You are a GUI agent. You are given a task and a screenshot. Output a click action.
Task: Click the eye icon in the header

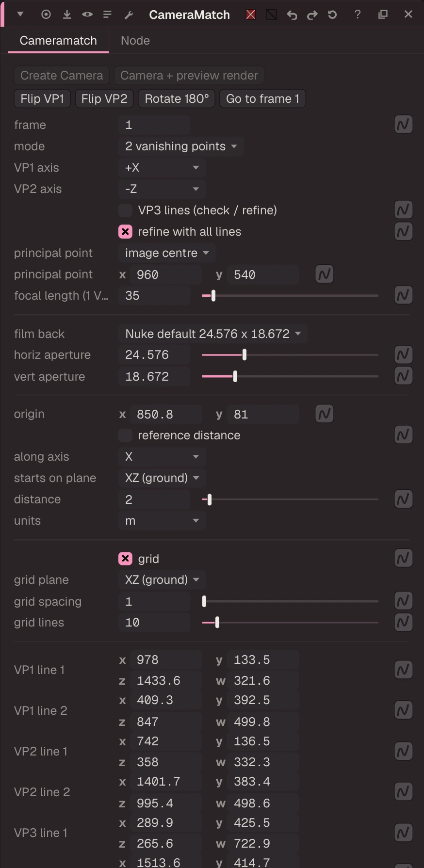point(87,15)
